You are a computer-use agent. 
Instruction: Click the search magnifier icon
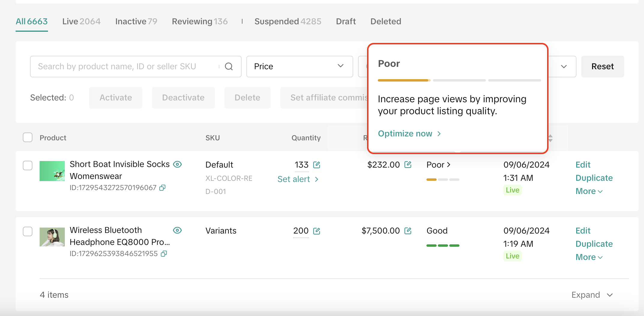click(x=229, y=67)
